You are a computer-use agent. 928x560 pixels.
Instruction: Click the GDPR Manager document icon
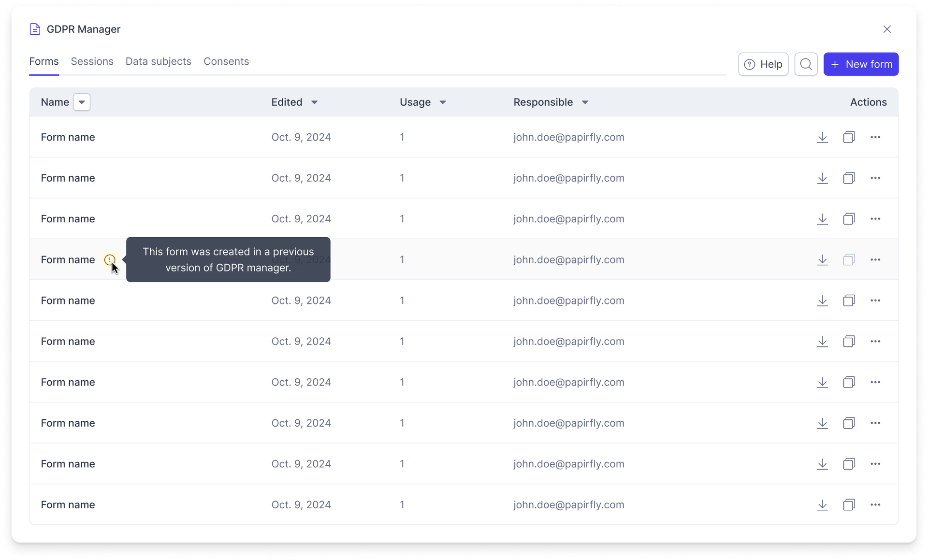[35, 29]
